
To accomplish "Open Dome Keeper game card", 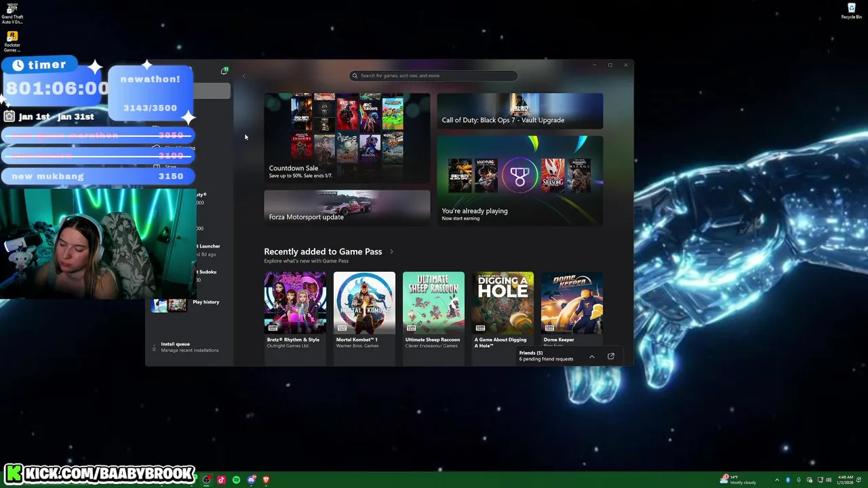I will point(572,310).
